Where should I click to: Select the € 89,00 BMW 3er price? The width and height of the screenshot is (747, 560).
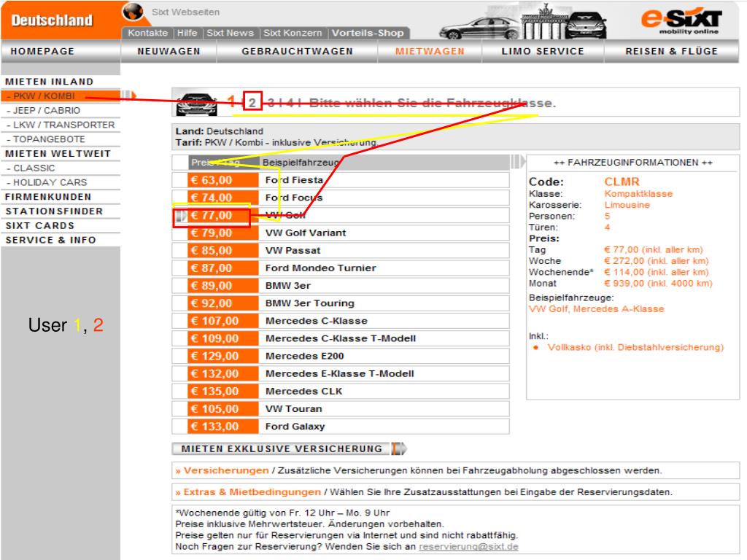tap(223, 286)
